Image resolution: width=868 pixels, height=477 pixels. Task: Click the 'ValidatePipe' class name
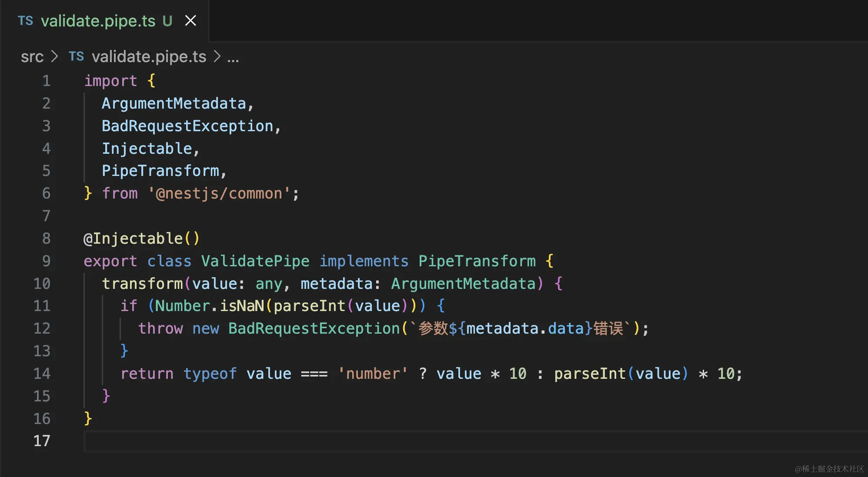click(x=255, y=261)
